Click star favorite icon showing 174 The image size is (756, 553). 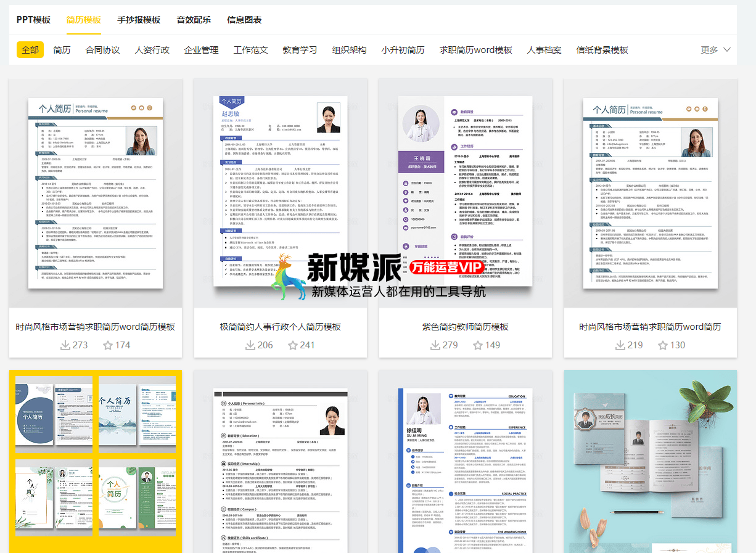click(x=108, y=345)
